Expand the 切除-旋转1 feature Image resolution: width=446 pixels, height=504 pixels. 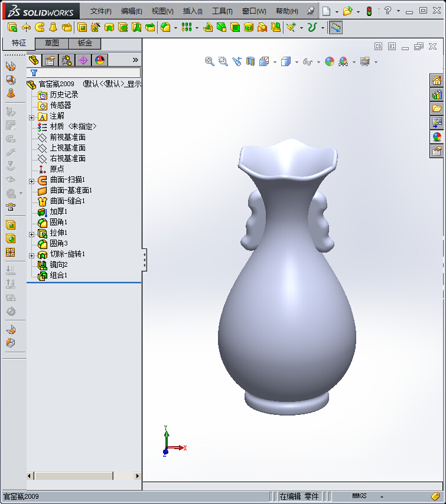tap(31, 256)
